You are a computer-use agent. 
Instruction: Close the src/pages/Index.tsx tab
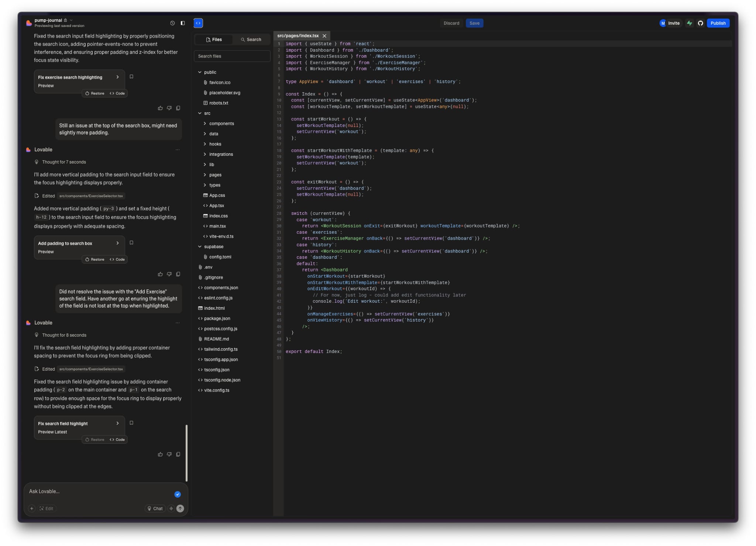pyautogui.click(x=324, y=36)
